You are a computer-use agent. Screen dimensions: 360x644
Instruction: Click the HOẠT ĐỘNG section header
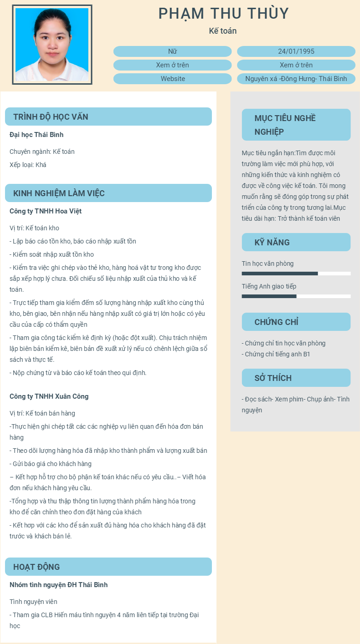click(108, 567)
